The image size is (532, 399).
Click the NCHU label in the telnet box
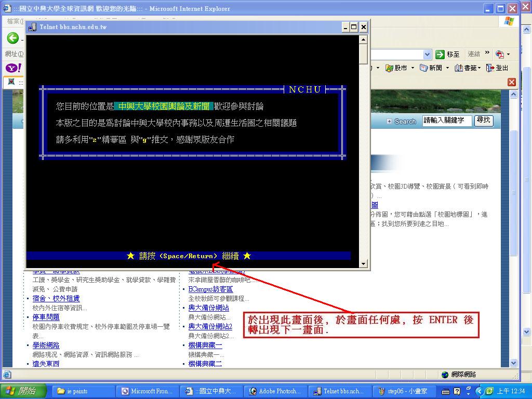304,89
